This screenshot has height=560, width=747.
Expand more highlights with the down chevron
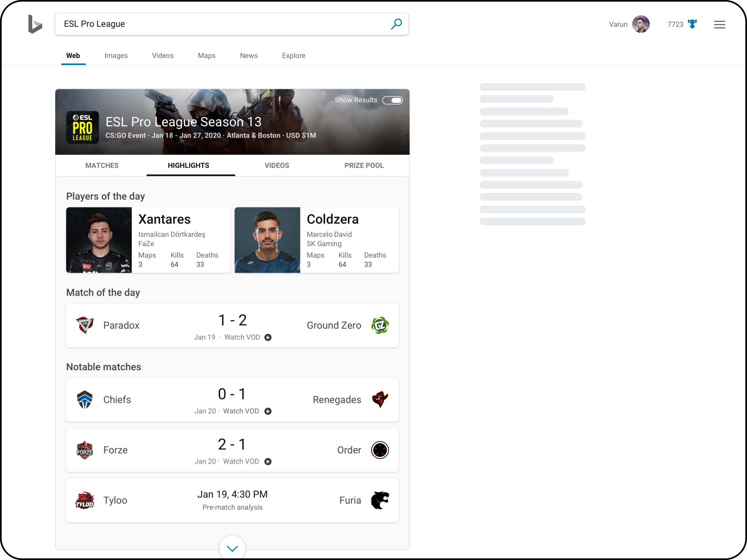[232, 548]
